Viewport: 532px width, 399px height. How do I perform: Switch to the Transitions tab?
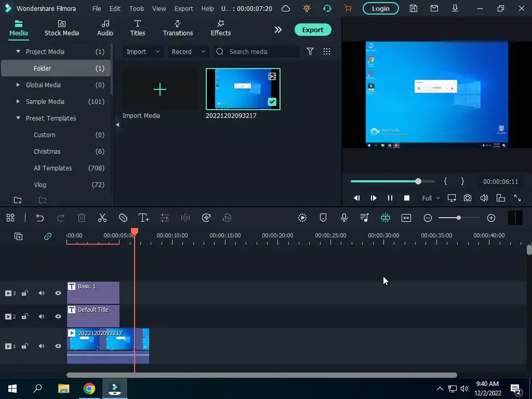coord(178,28)
